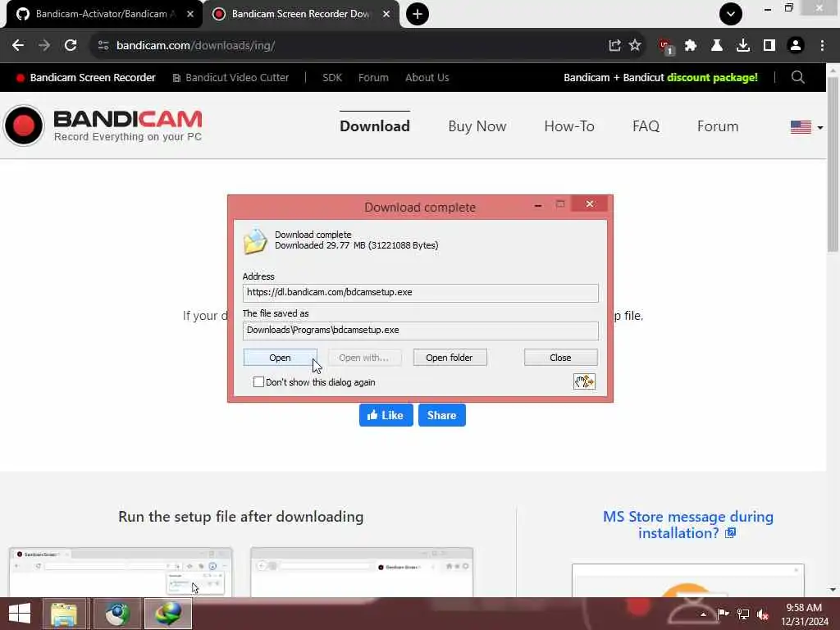This screenshot has height=630, width=840.
Task: Open the red extension icon with badge
Action: (666, 47)
